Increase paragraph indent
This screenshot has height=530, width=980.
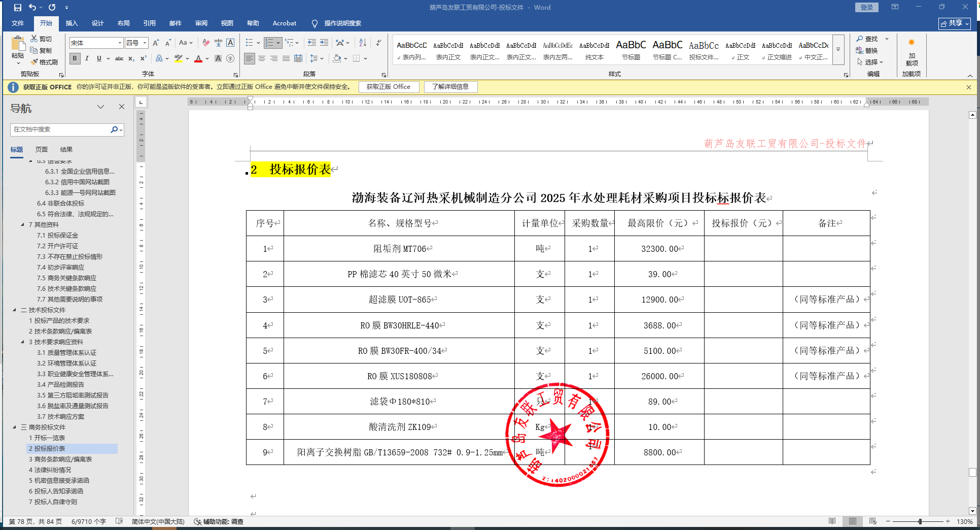point(324,43)
